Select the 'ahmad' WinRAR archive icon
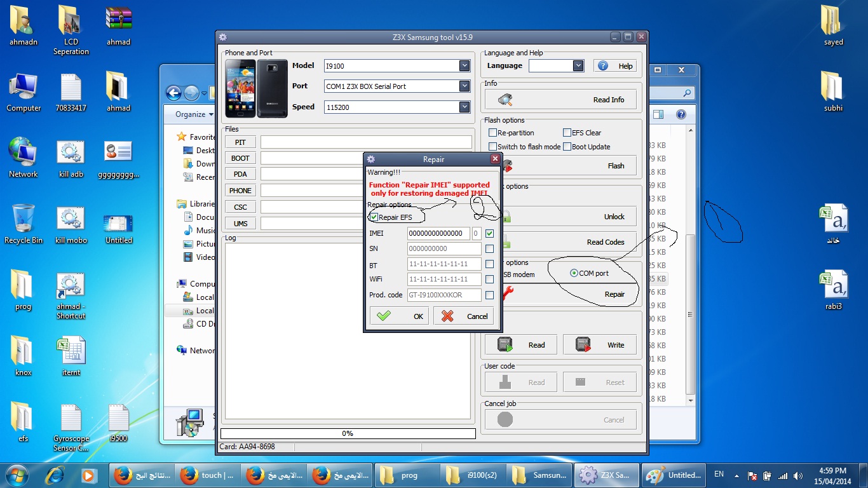 click(x=119, y=25)
